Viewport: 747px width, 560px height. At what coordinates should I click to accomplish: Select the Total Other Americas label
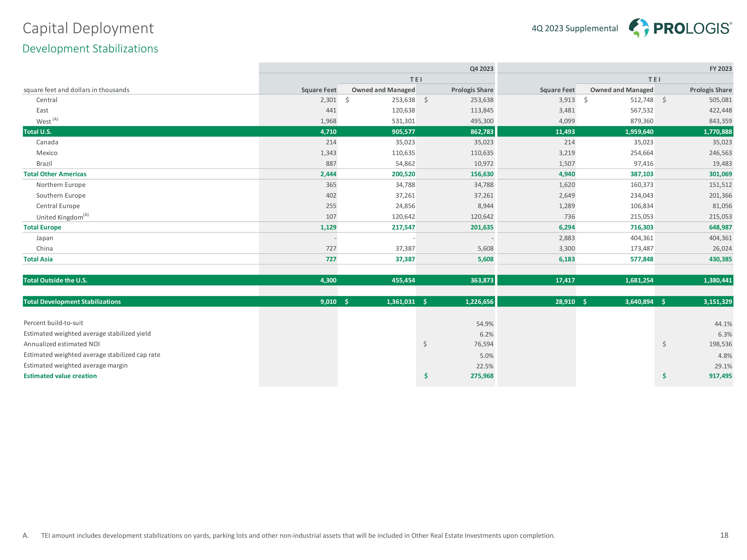pyautogui.click(x=55, y=174)
